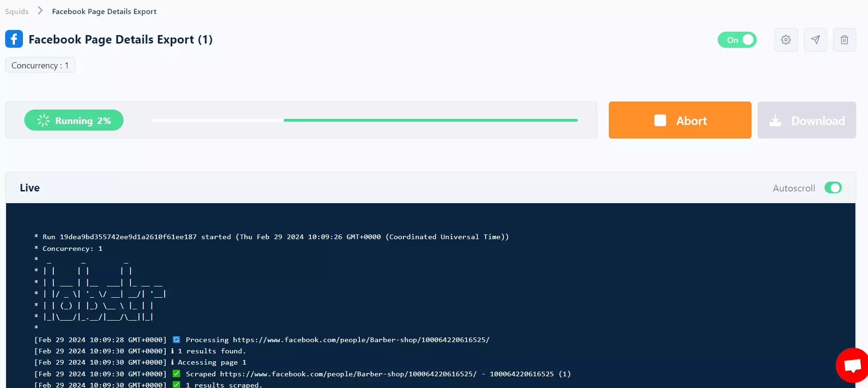Click the green checkmark next to Scraped

[176, 373]
